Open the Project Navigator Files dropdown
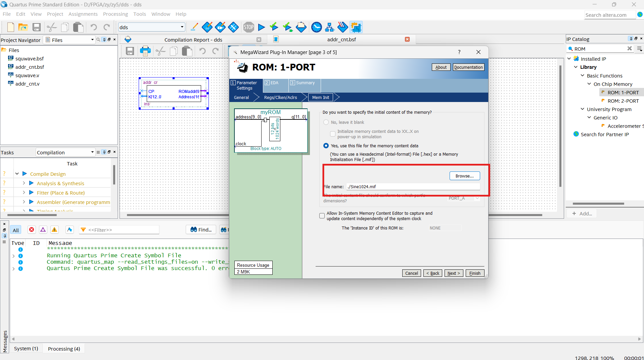 [70, 40]
